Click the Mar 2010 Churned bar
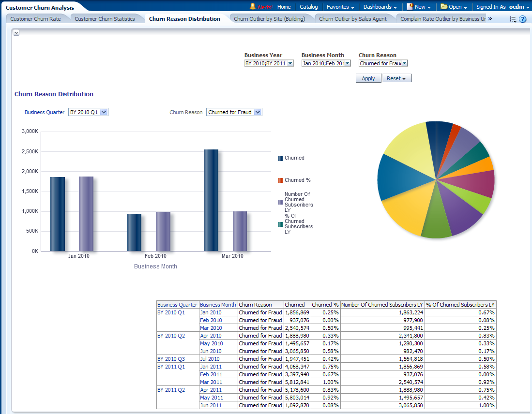This screenshot has width=532, height=414. 211,200
